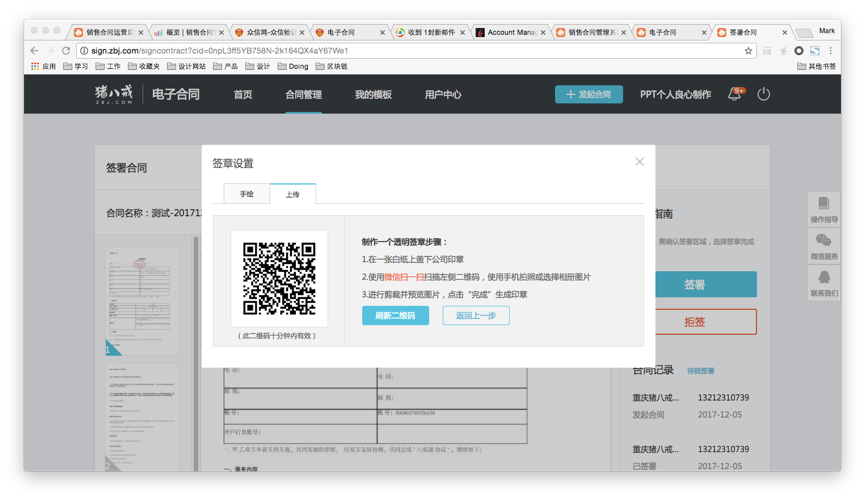Image resolution: width=865 pixels, height=500 pixels.
Task: Click the browser forward arrow
Action: coord(50,51)
